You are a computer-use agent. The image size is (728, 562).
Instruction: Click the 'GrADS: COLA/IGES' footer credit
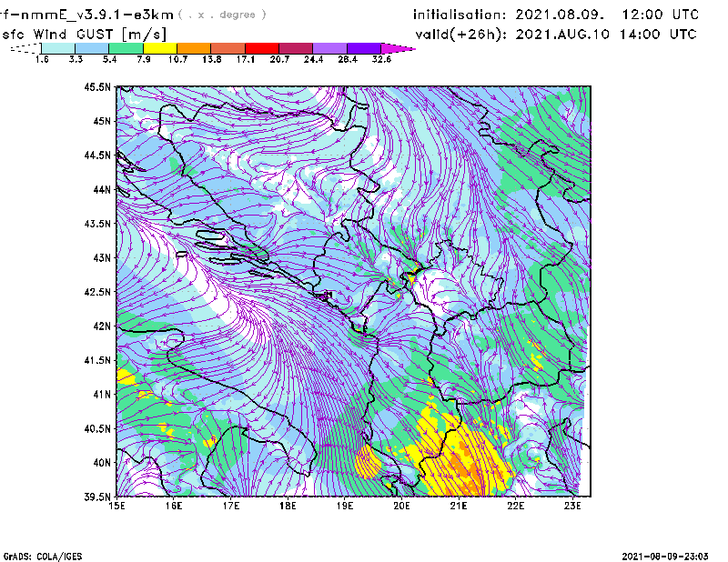(x=43, y=557)
